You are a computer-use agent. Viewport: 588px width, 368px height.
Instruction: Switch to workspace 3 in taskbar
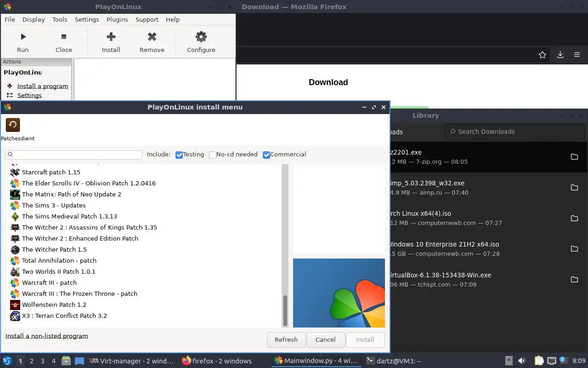42,361
